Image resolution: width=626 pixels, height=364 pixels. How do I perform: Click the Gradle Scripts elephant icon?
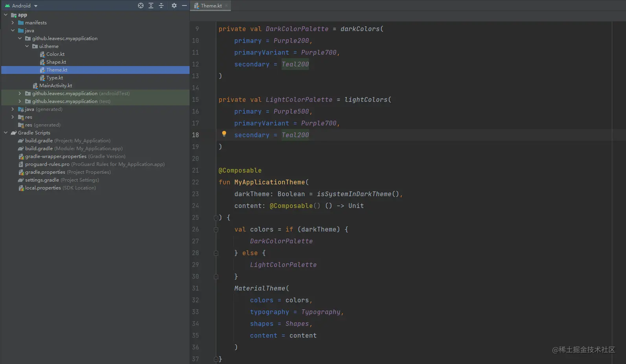pyautogui.click(x=14, y=133)
